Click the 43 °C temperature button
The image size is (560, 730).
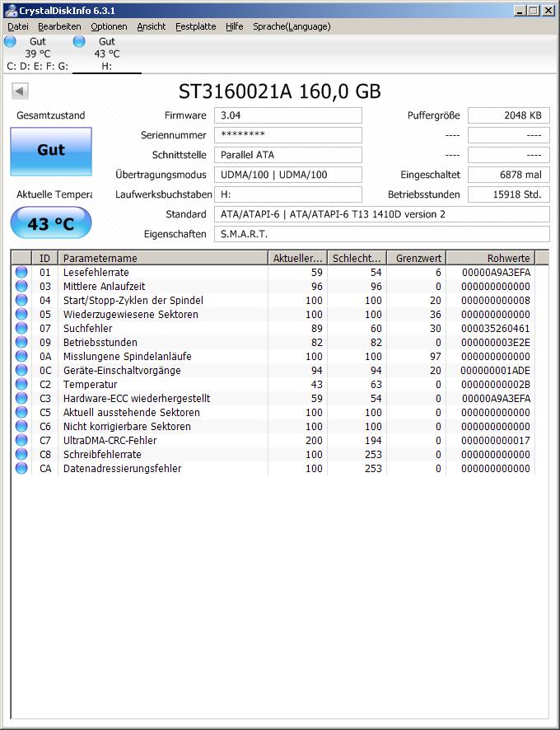pyautogui.click(x=51, y=223)
